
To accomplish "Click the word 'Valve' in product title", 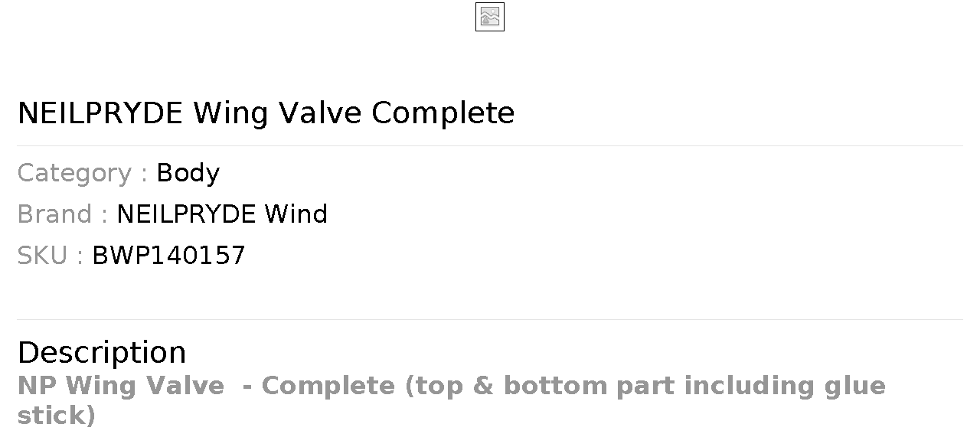I will 319,113.
